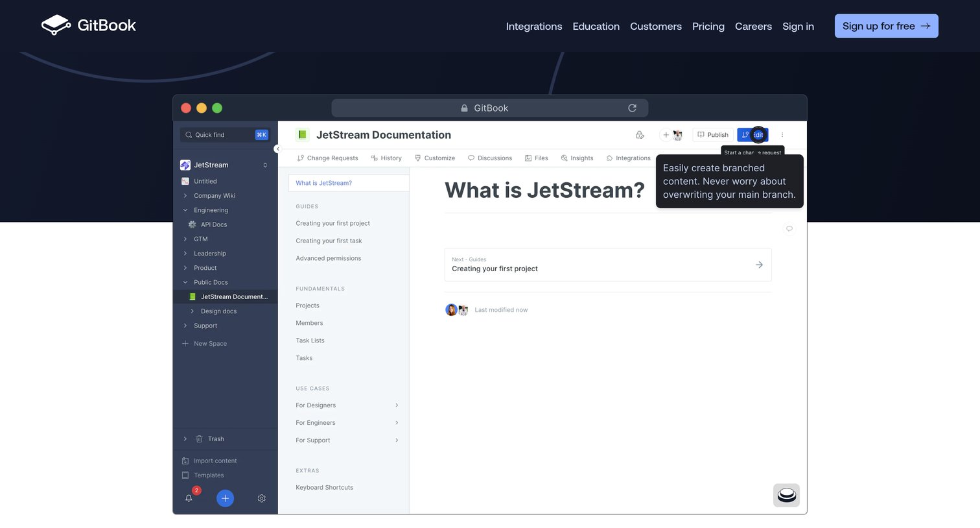980x528 pixels.
Task: Open the settings gear in sidebar
Action: pyautogui.click(x=262, y=498)
